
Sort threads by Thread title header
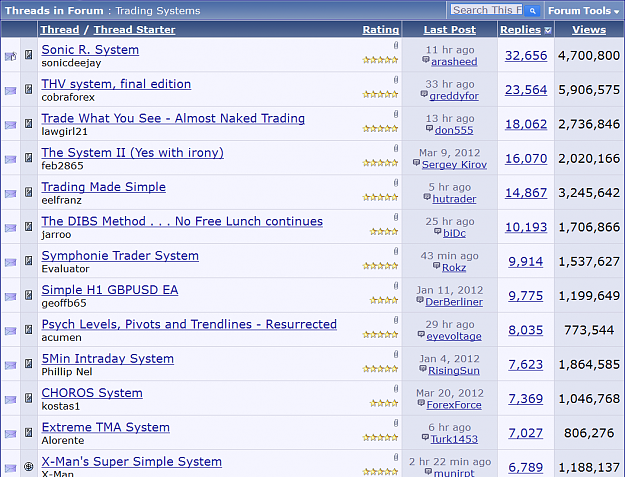[60, 29]
